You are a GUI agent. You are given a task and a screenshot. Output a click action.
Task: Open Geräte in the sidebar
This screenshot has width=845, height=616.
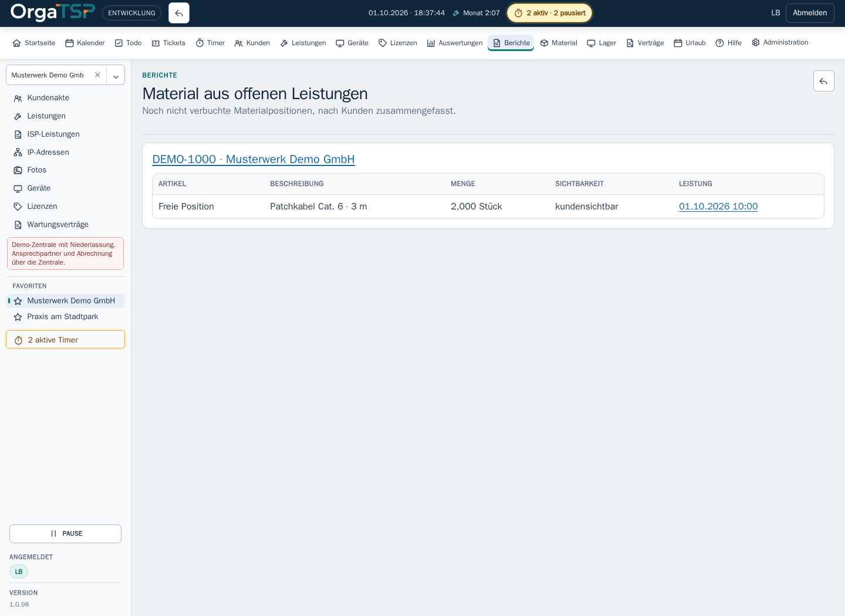(65, 188)
